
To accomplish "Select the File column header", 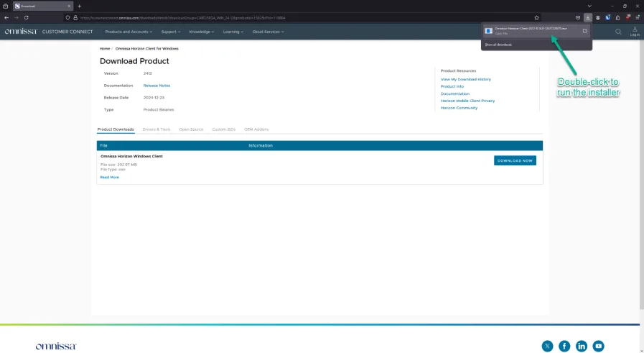I will tap(103, 146).
